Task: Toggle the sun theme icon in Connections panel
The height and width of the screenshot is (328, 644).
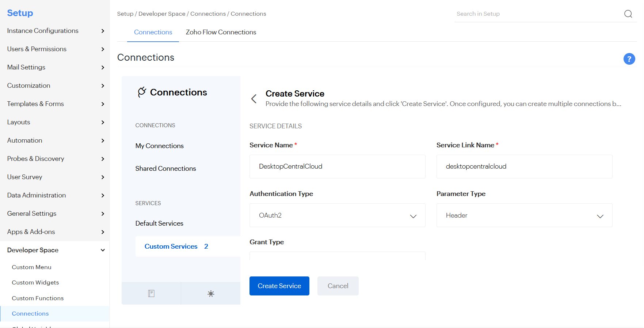Action: point(211,293)
